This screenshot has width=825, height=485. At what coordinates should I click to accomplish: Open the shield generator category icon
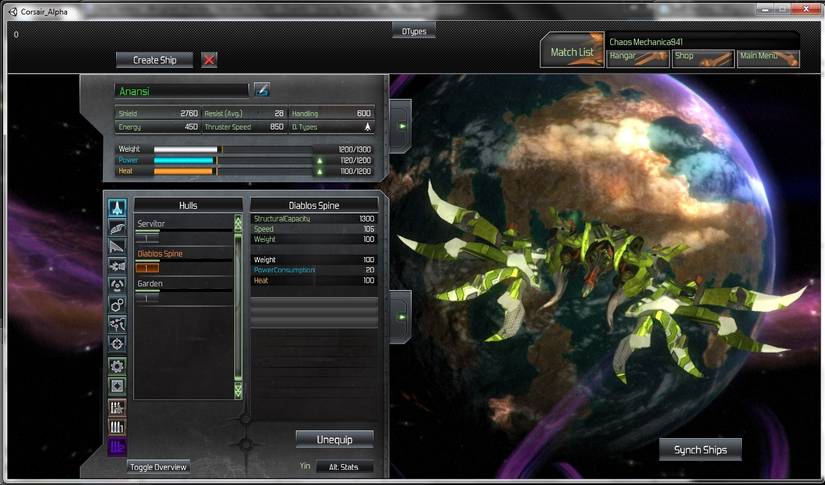117,285
